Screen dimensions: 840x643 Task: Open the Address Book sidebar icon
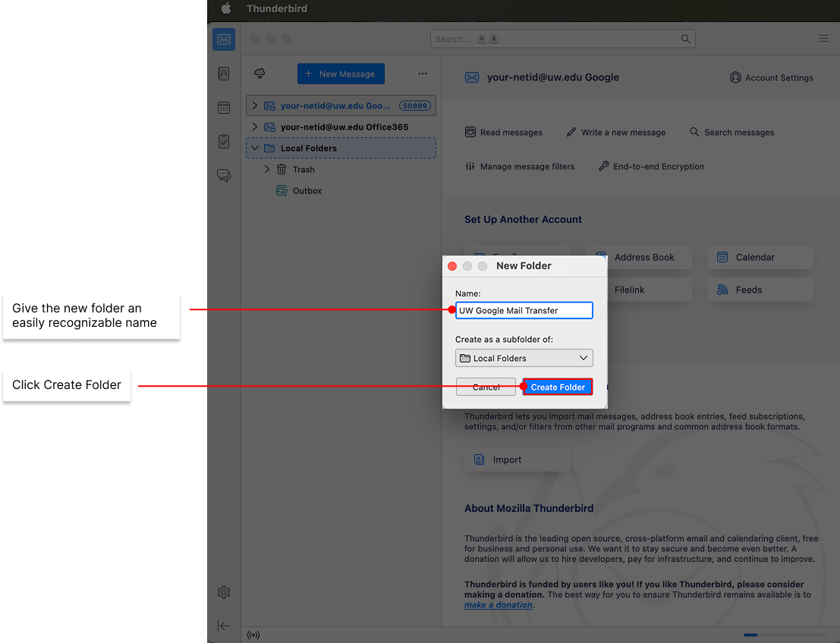coord(224,74)
